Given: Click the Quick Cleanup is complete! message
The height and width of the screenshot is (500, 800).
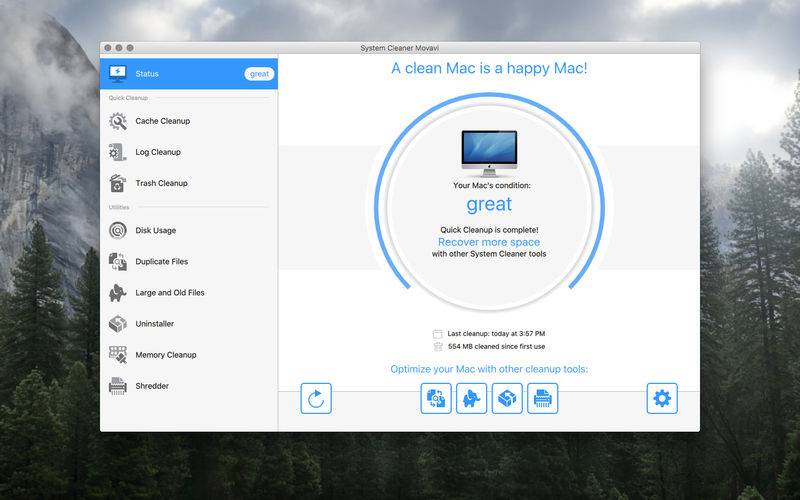Looking at the screenshot, I should coord(489,230).
